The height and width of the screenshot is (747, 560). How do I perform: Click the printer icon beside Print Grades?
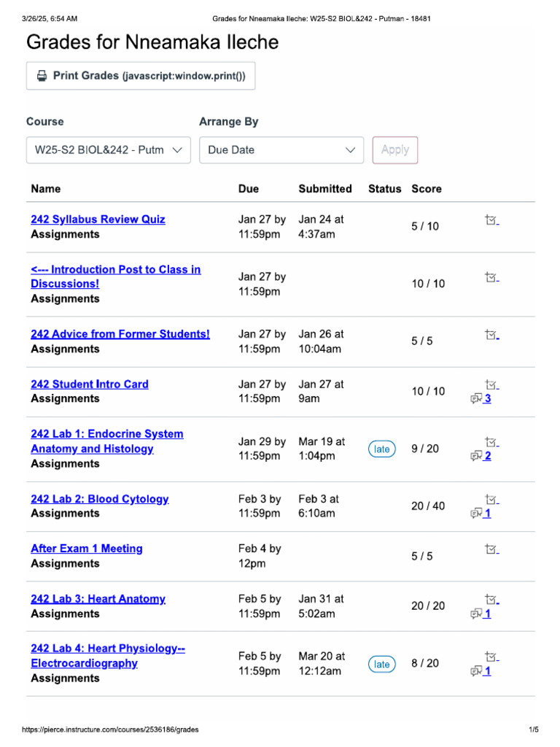pos(42,76)
